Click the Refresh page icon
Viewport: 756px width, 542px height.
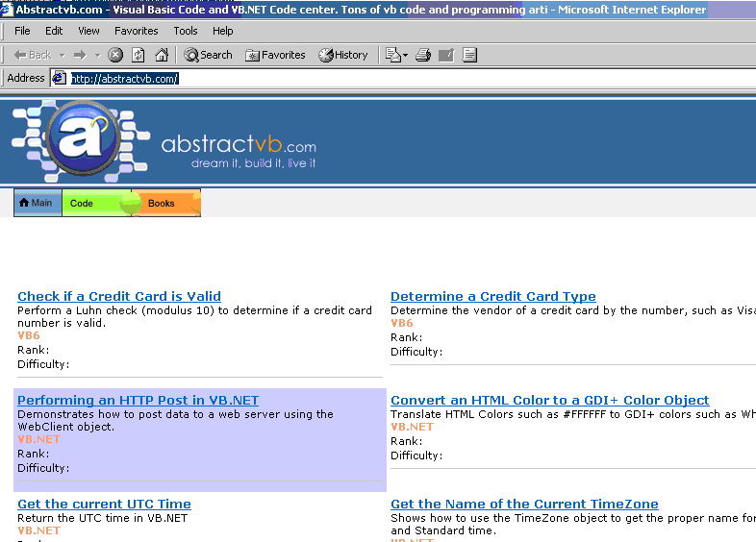coord(139,55)
